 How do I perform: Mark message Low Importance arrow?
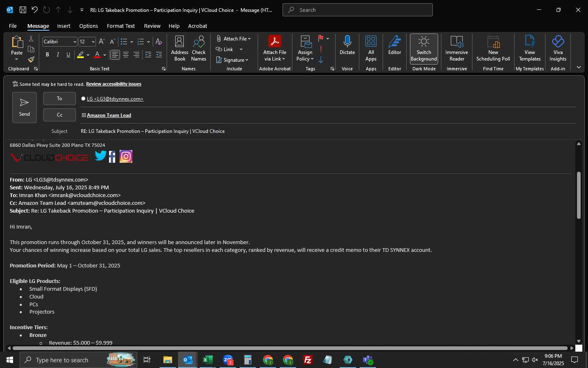tap(321, 60)
